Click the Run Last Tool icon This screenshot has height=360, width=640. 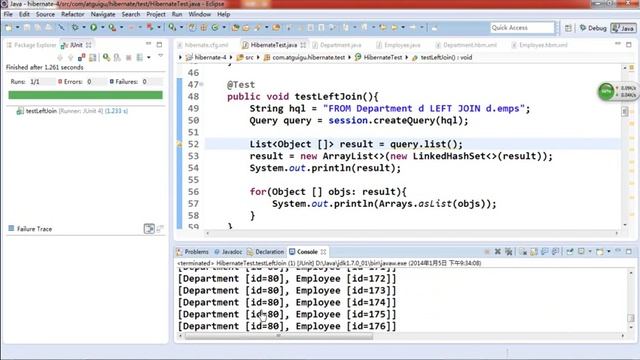(x=112, y=27)
